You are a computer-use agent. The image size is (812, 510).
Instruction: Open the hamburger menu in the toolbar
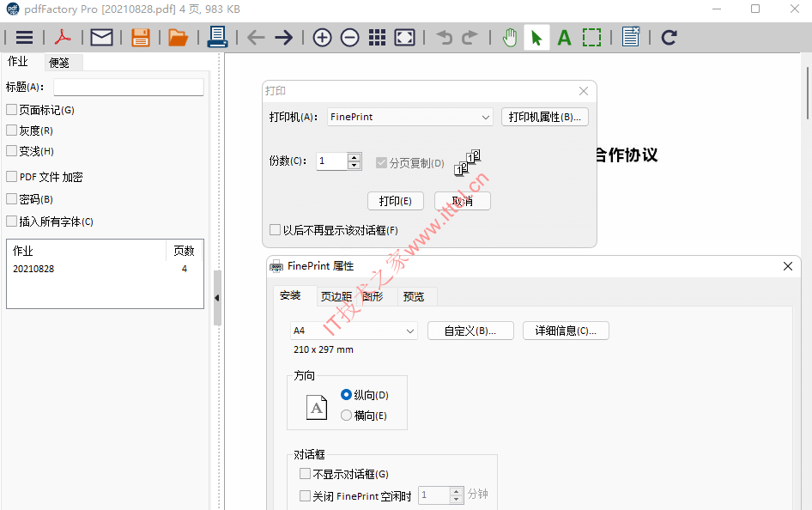click(24, 37)
